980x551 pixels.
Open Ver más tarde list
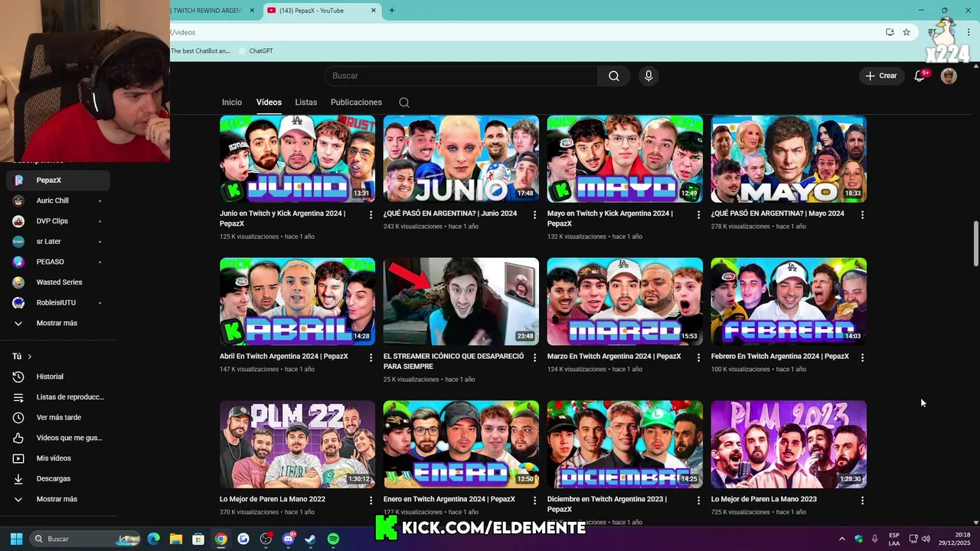(x=58, y=417)
